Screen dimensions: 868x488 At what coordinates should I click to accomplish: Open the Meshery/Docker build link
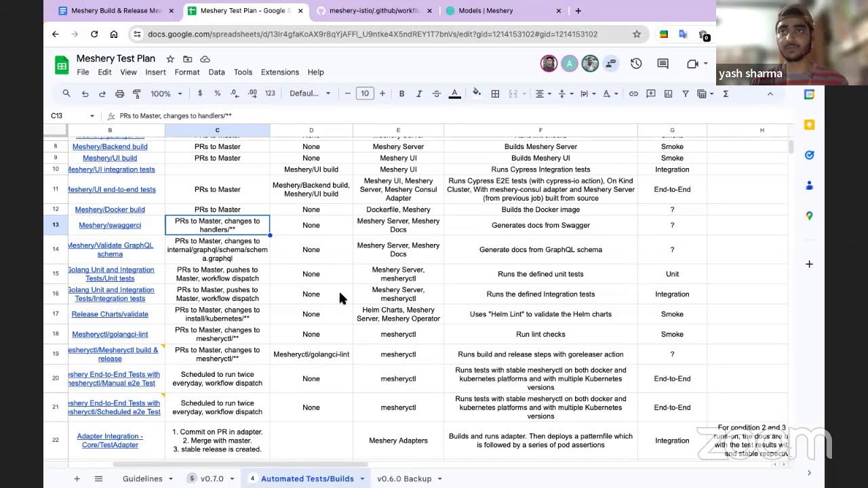point(110,209)
